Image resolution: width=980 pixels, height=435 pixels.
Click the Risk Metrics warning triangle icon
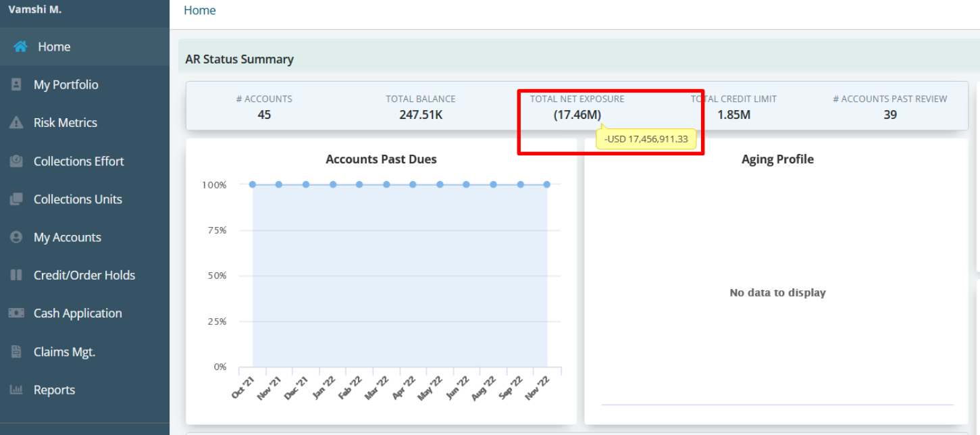tap(16, 123)
